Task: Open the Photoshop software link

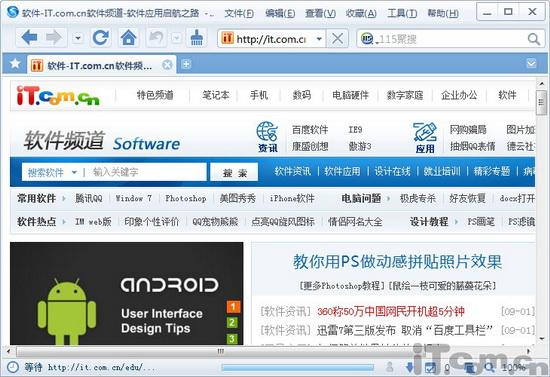Action: 186,198
